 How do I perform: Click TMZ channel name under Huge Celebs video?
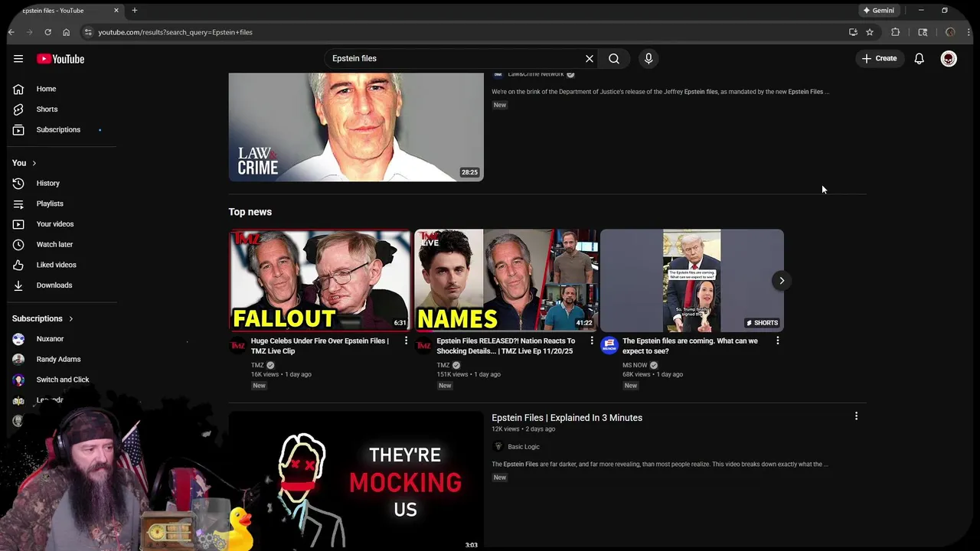(257, 365)
